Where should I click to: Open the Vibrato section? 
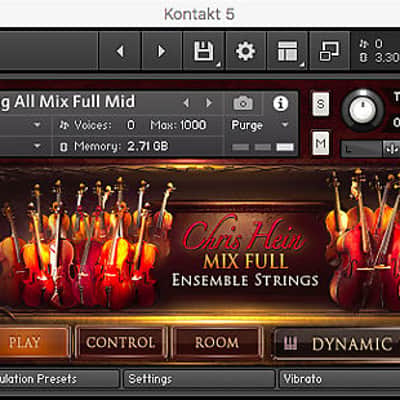339,379
